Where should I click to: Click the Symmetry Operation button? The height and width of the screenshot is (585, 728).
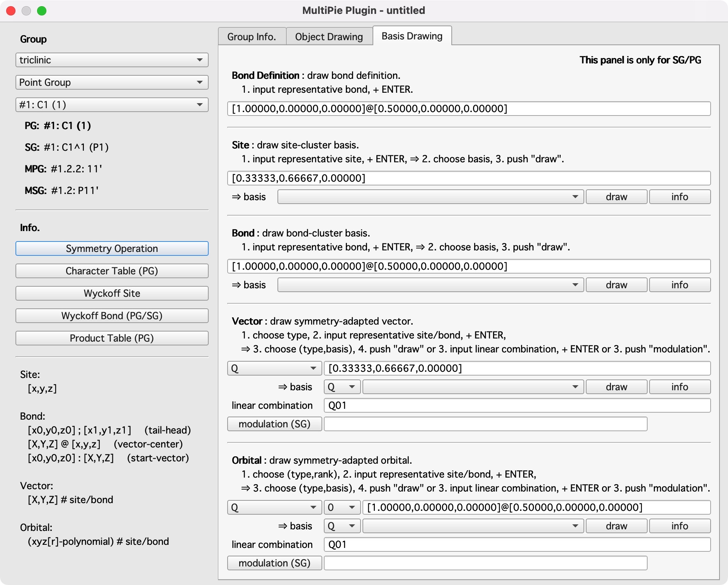(112, 248)
